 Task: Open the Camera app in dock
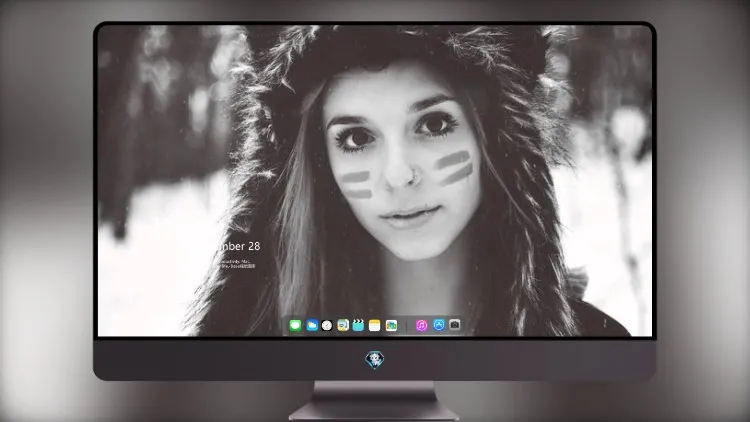(455, 325)
